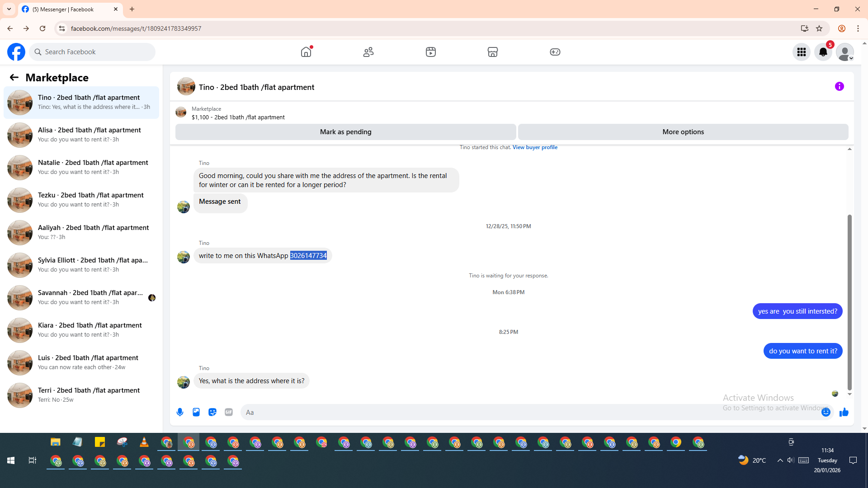The width and height of the screenshot is (868, 488).
Task: Open the Windows notification center
Action: click(x=853, y=460)
